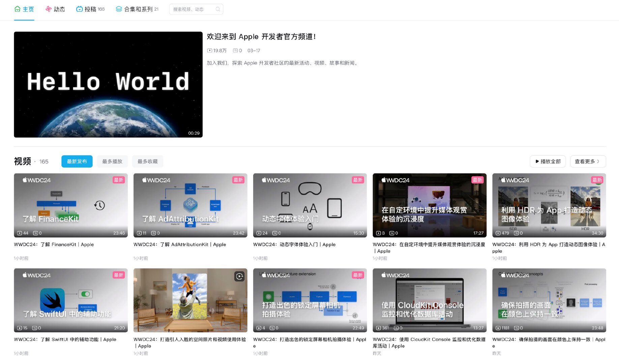Viewport: 619px width, 364px height.
Task: Click the play triangle icon on 播放全部
Action: [537, 161]
